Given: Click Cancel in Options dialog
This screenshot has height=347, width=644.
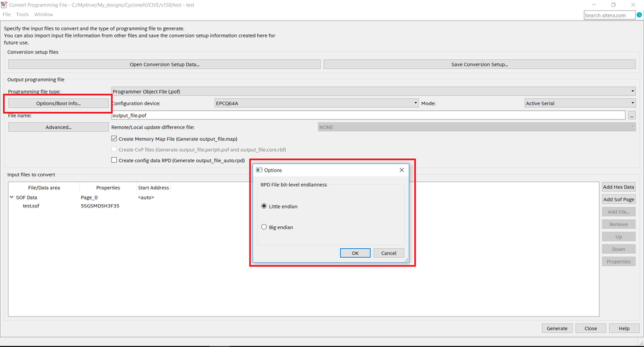Looking at the screenshot, I should (388, 253).
